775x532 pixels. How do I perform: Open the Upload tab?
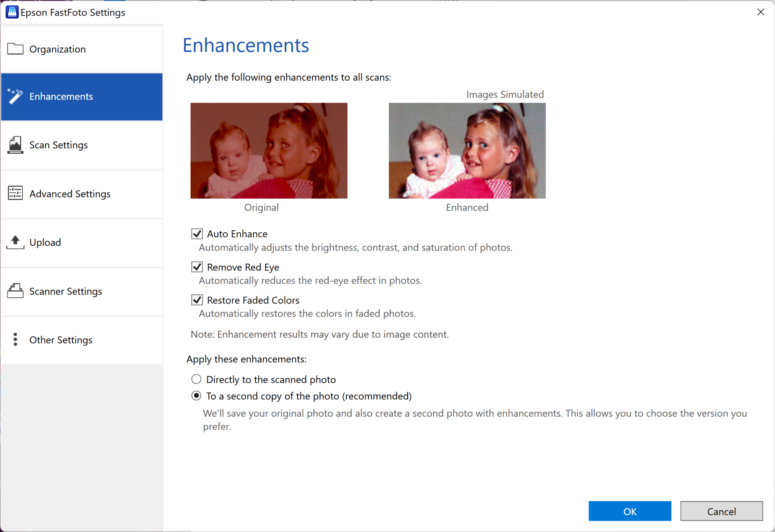82,242
